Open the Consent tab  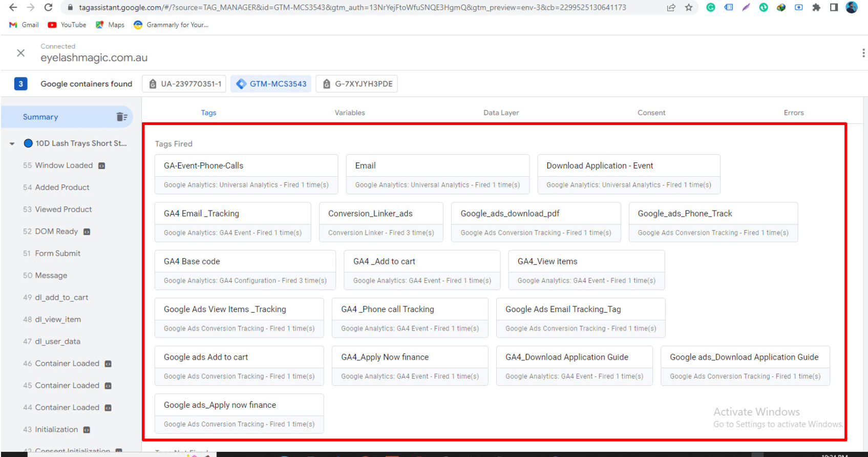coord(651,113)
